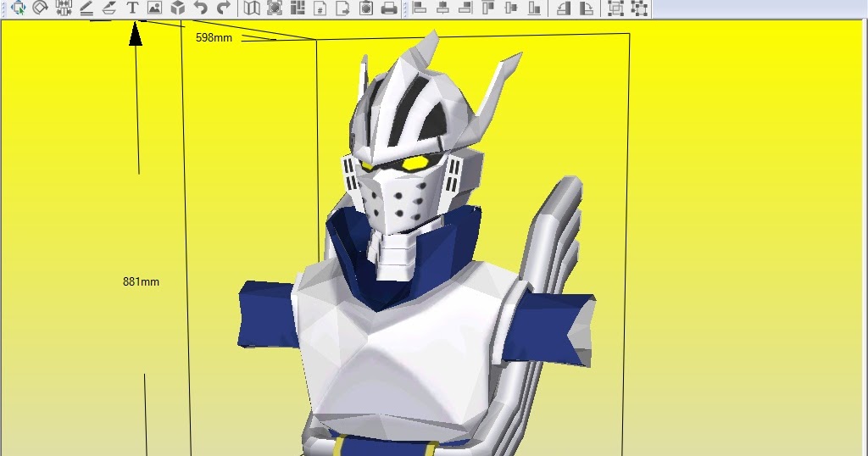This screenshot has height=456, width=868.
Task: Select the Edge color pencil tool
Action: point(86,8)
